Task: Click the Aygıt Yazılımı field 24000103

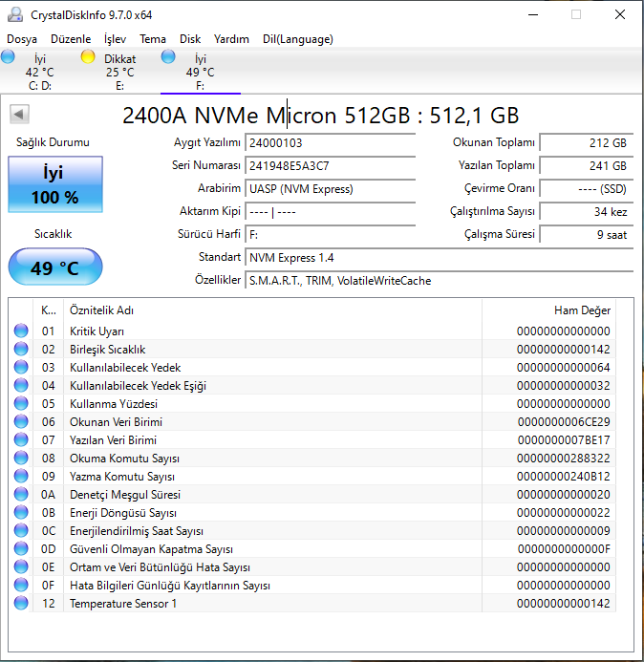Action: pos(331,142)
